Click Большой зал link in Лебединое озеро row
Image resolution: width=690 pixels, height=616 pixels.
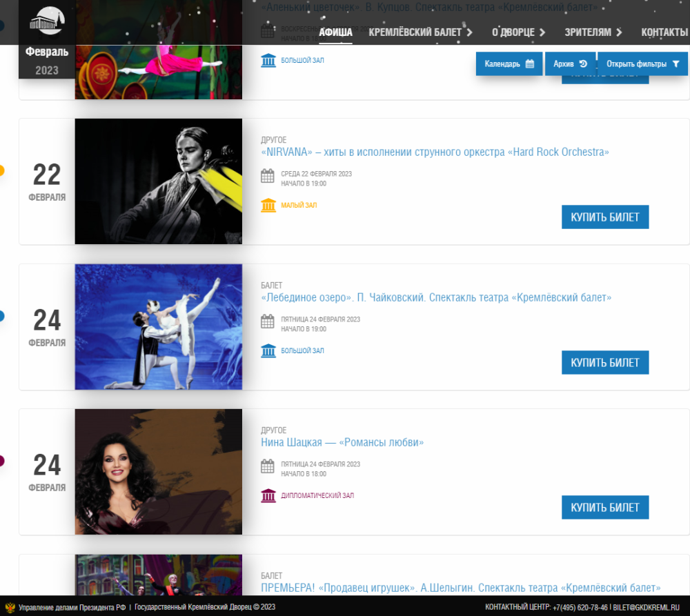tap(302, 350)
